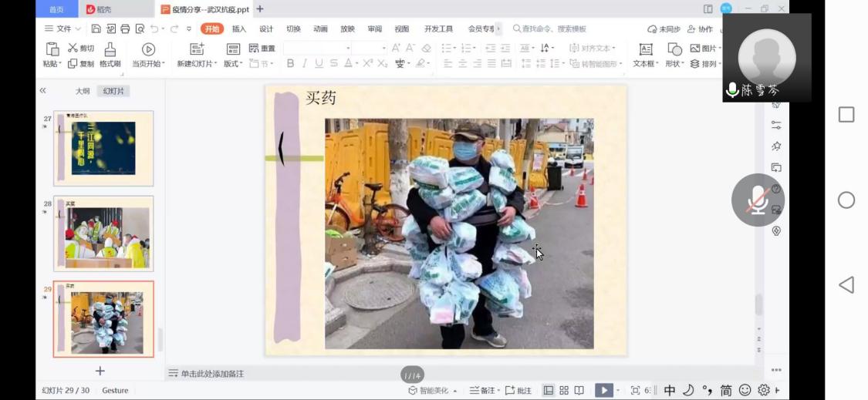Viewport: 868px width, 400px height.
Task: Click the 文本框 text box icon
Action: pyautogui.click(x=646, y=49)
